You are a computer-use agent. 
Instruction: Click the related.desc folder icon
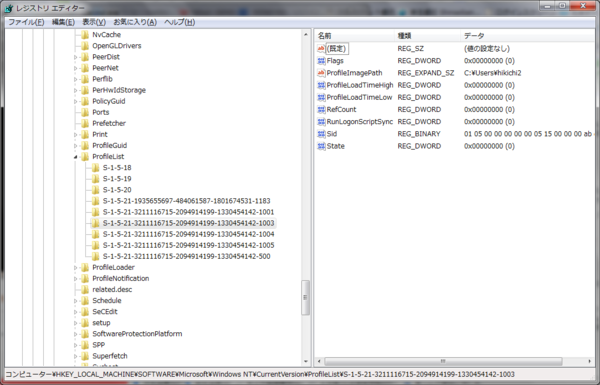pyautogui.click(x=85, y=290)
